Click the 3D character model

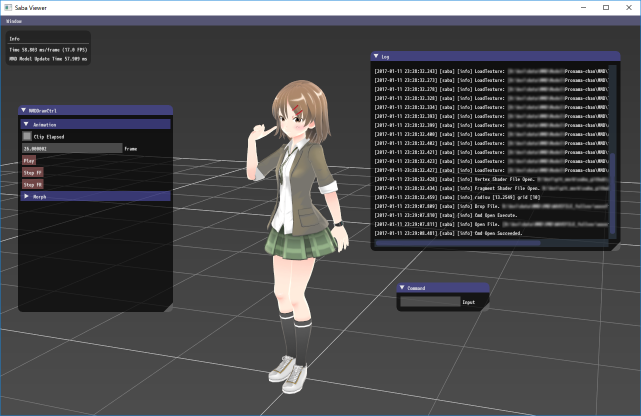pos(298,235)
